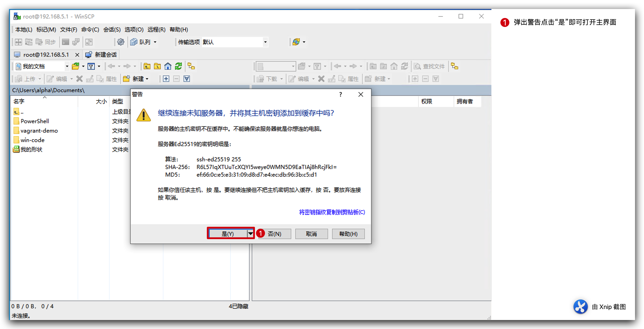Open preferences gear icon in toolbar
This screenshot has height=329, width=644.
point(120,42)
